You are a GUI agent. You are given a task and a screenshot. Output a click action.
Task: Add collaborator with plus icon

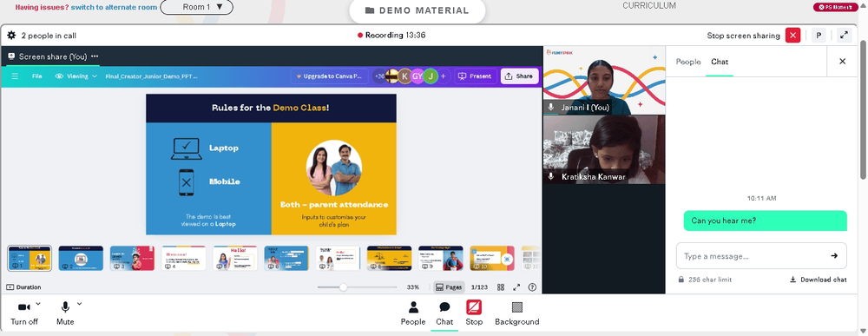[443, 76]
